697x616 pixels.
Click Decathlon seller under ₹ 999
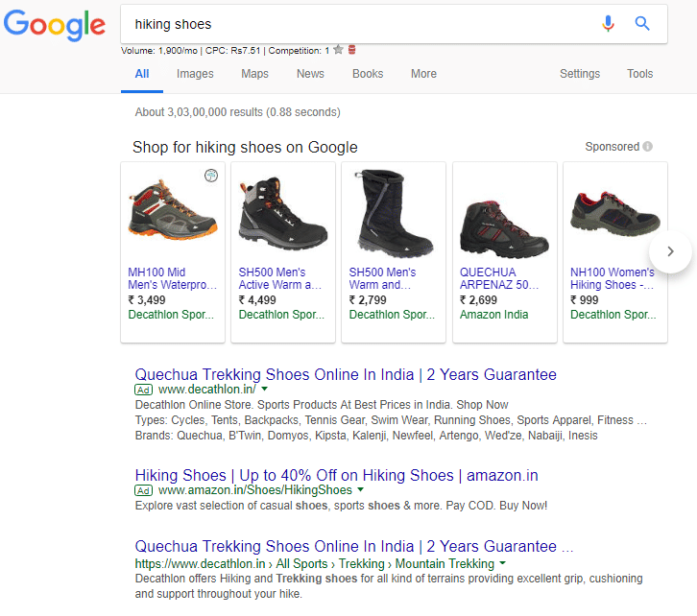click(x=613, y=315)
